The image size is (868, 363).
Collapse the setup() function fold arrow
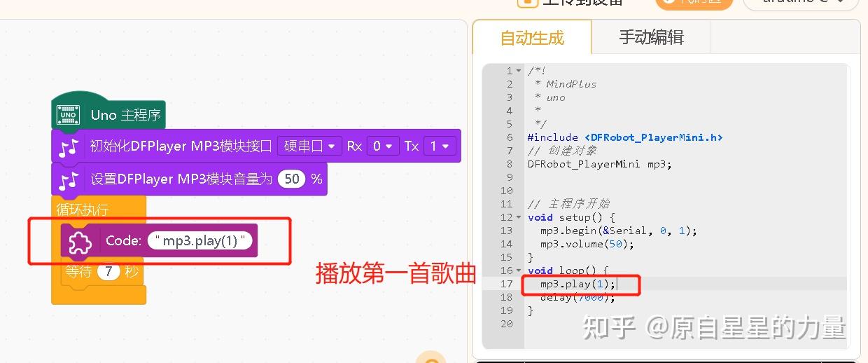tap(519, 217)
